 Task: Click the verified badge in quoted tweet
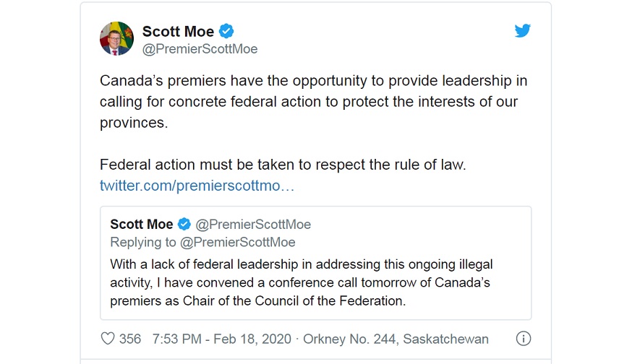(184, 224)
